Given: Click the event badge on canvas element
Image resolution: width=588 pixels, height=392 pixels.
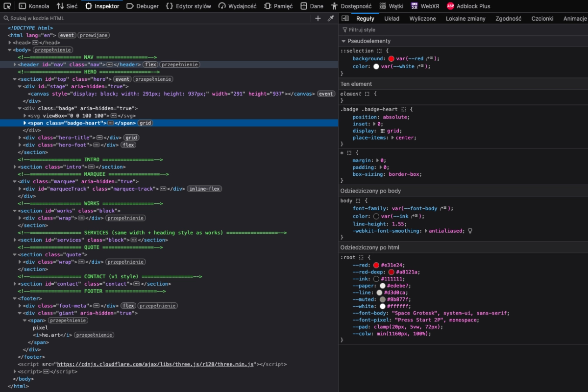Looking at the screenshot, I should coord(326,94).
